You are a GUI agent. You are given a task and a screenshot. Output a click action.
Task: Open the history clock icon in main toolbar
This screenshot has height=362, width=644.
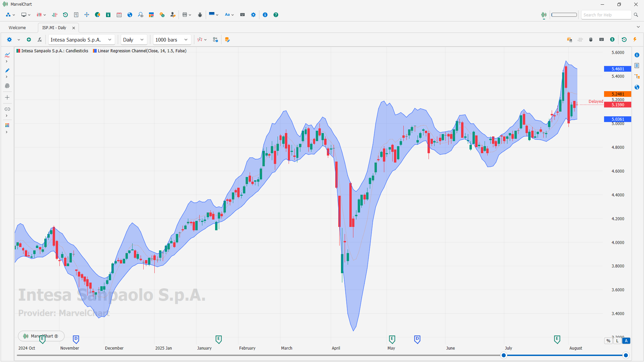click(65, 15)
